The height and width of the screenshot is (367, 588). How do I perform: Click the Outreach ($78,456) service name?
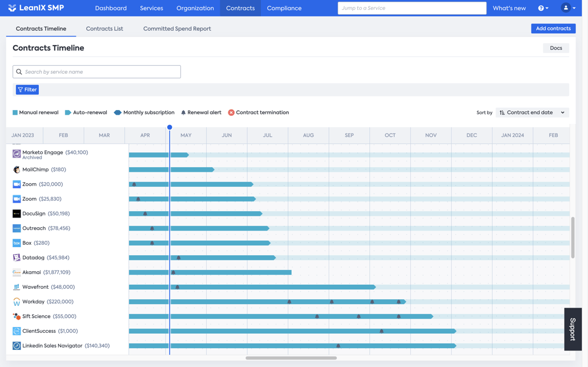tap(46, 228)
